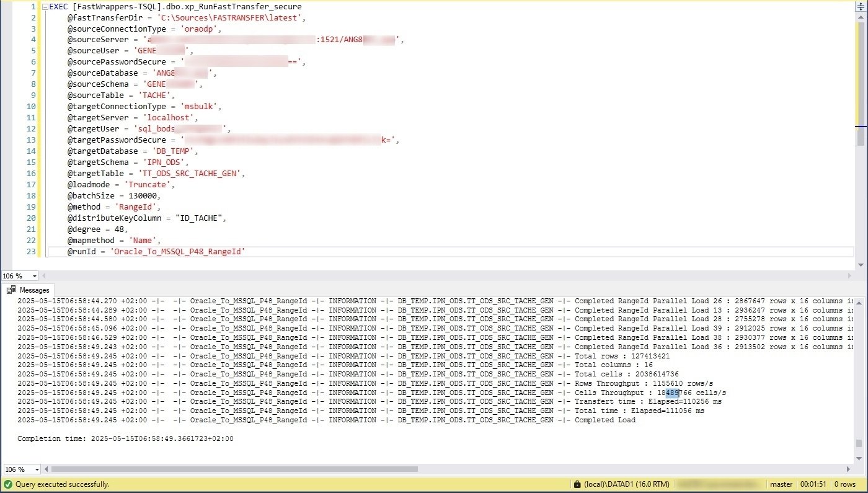
Task: Click the 'oraodp' source connection value
Action: point(200,29)
